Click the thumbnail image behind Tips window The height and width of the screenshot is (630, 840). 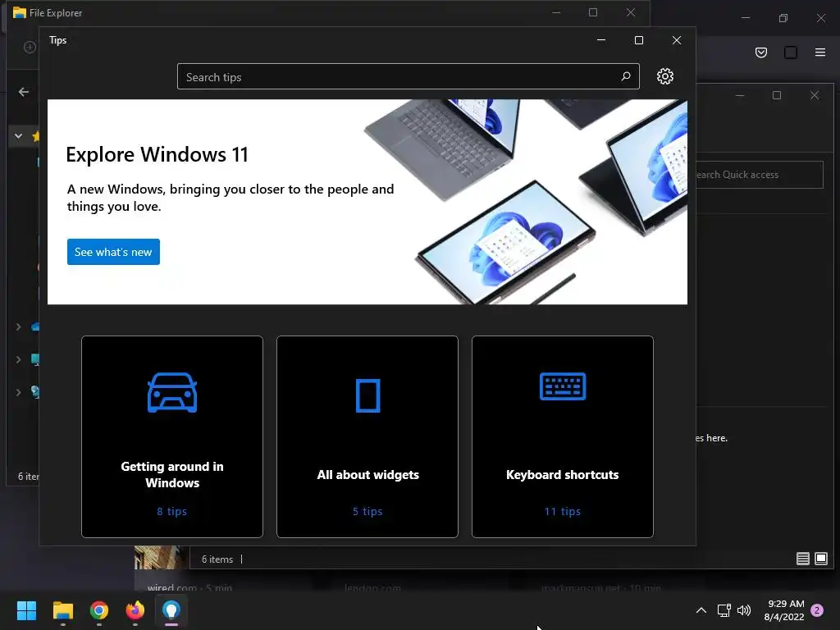pos(161,557)
